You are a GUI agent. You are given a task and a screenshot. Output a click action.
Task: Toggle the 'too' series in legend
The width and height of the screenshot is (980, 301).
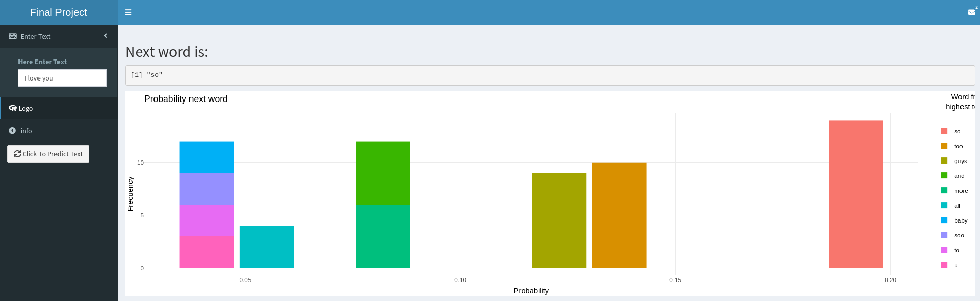point(958,146)
